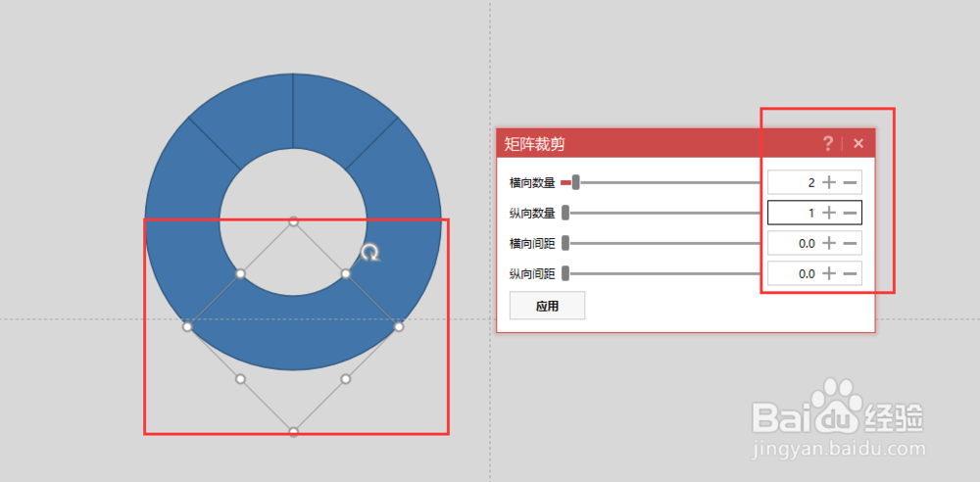Click the 横向数量 slider handle

point(575,182)
